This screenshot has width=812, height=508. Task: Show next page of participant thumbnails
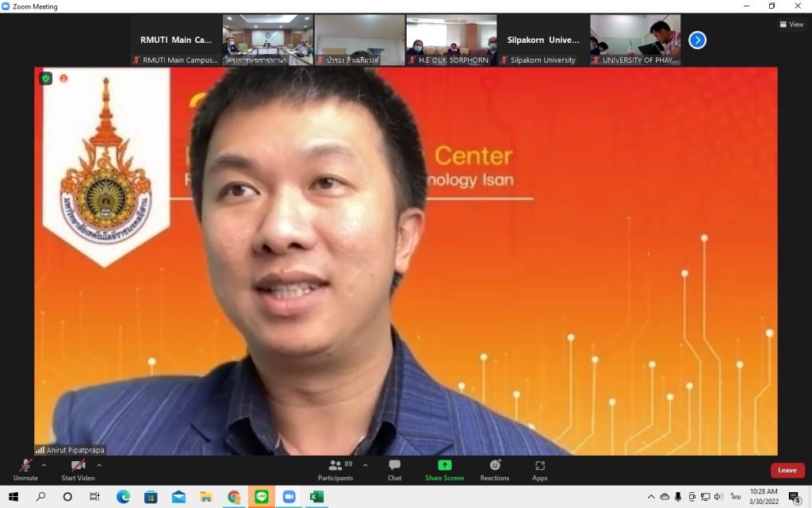[697, 40]
